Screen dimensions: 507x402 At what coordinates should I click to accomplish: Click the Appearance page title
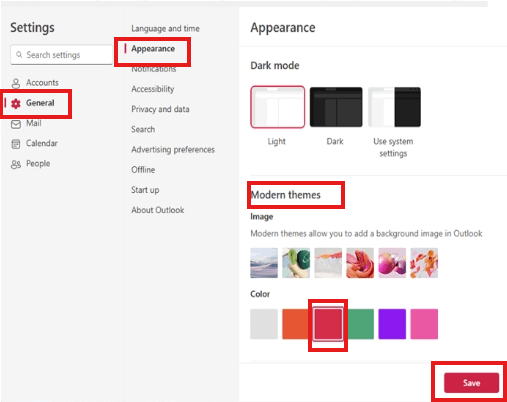(283, 28)
